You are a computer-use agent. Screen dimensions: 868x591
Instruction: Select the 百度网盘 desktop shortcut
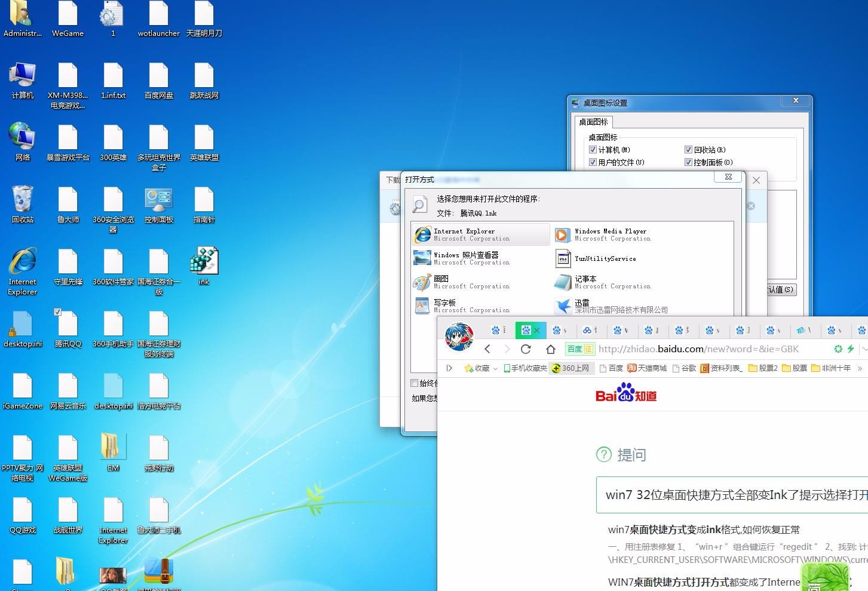pos(159,80)
